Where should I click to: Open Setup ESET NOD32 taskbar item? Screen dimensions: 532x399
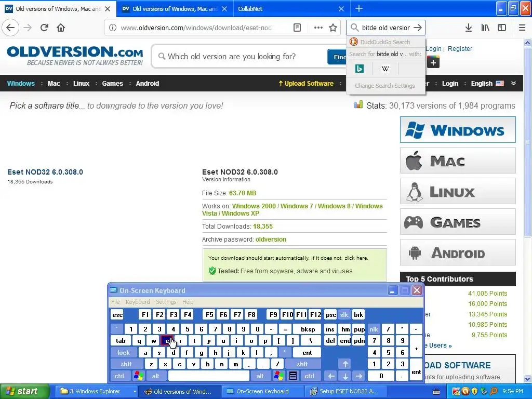click(344, 391)
